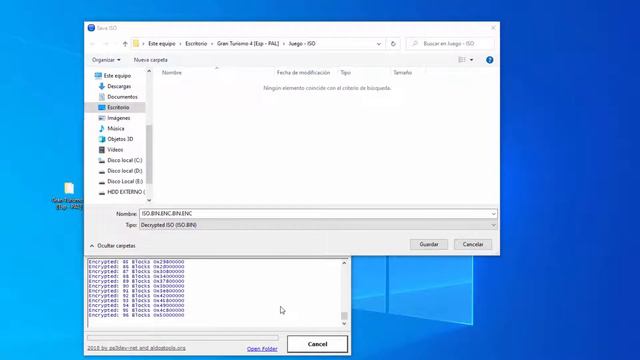The width and height of the screenshot is (640, 360).
Task: Select Disco Local (E:) drive
Action: [x=125, y=182]
